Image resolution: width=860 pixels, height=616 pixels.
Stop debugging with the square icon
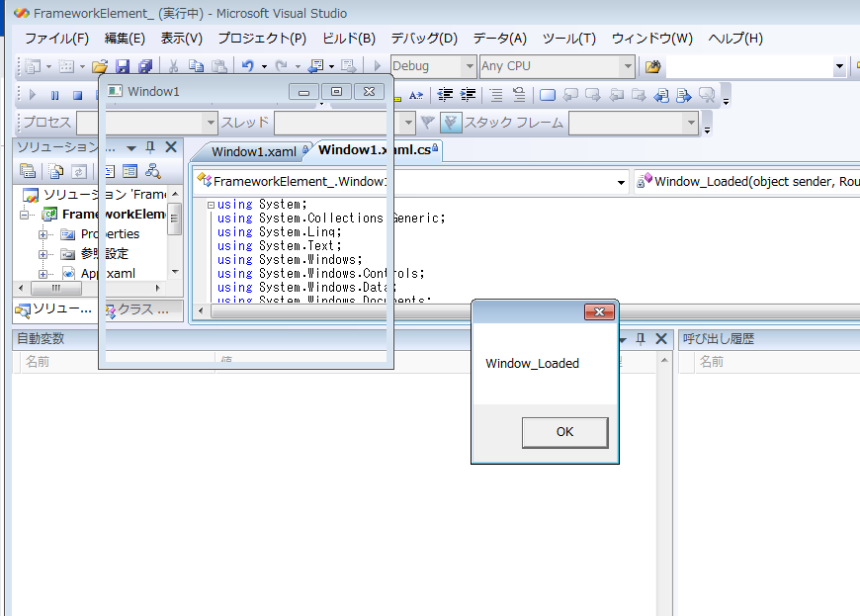[x=77, y=95]
